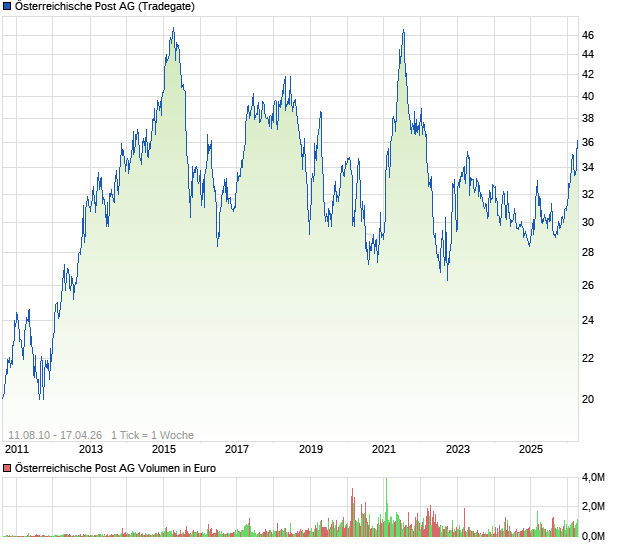Viewport: 620px width, 546px height.
Task: Click the price axis value 36
Action: coord(588,142)
